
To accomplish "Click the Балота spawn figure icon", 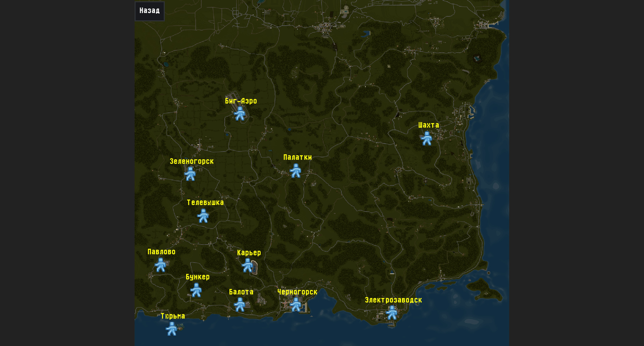I will click(240, 305).
